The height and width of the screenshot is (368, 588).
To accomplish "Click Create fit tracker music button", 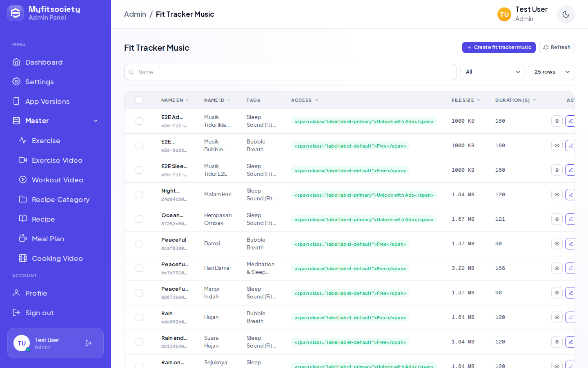I will tap(499, 47).
